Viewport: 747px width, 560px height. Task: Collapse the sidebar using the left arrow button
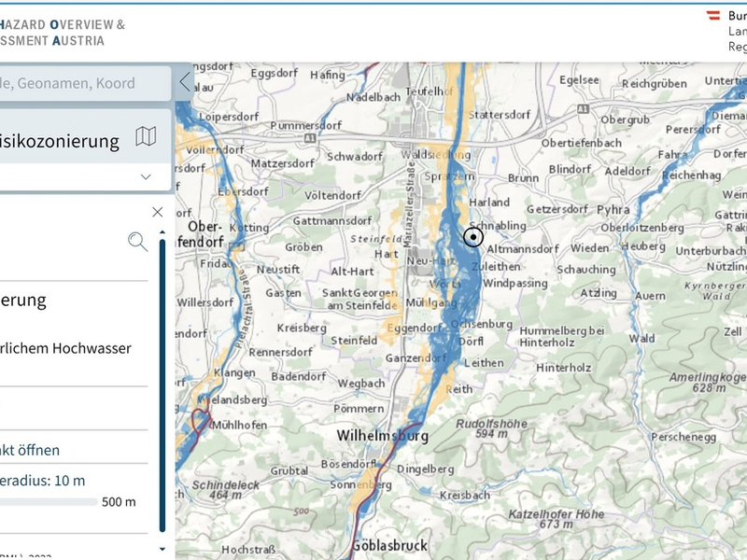183,80
